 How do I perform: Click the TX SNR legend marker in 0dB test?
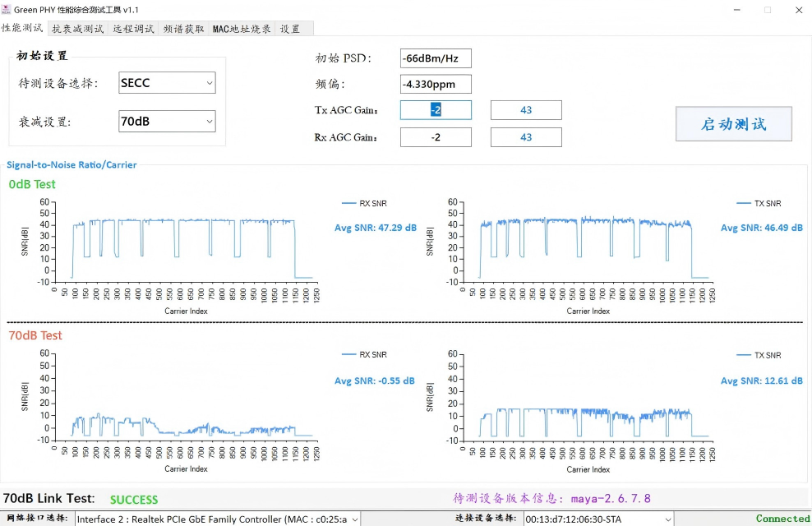(x=744, y=204)
